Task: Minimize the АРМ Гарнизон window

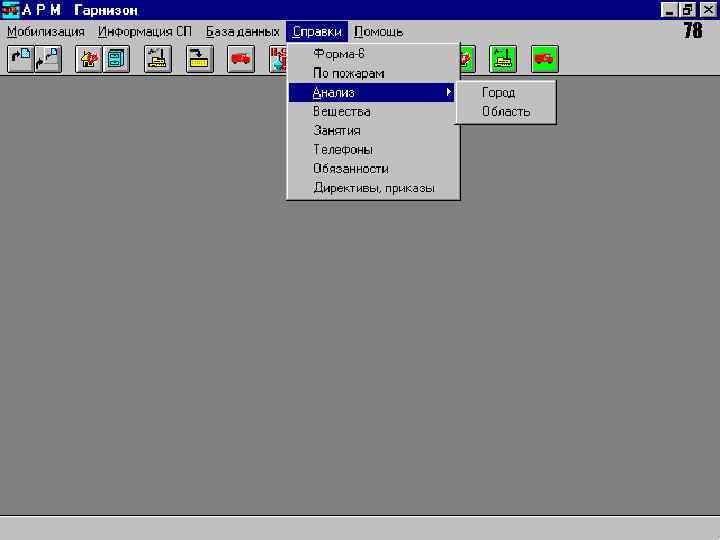Action: click(669, 10)
